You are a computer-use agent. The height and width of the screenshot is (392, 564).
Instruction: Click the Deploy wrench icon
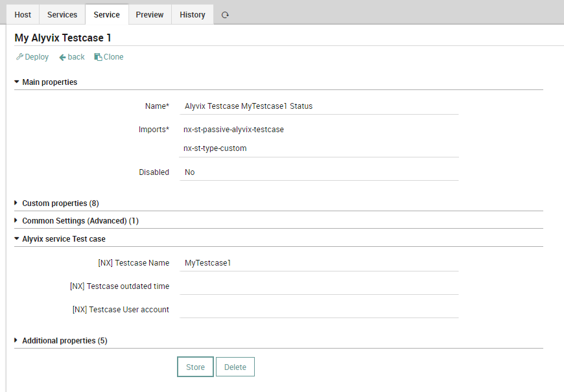(x=19, y=57)
